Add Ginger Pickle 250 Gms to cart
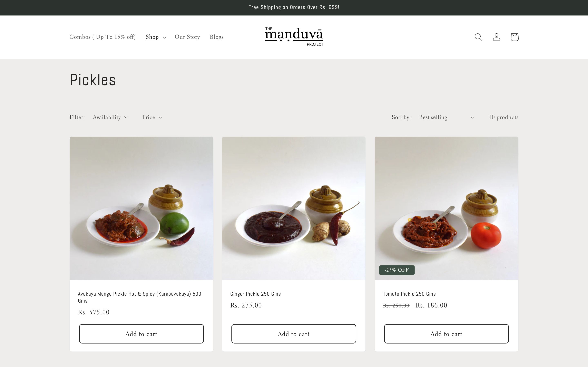This screenshot has width=588, height=367. (294, 334)
